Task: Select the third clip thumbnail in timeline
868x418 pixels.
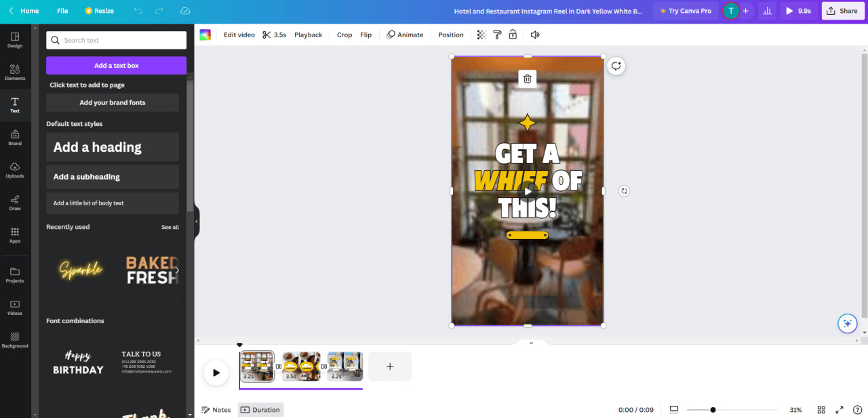Action: pos(344,365)
